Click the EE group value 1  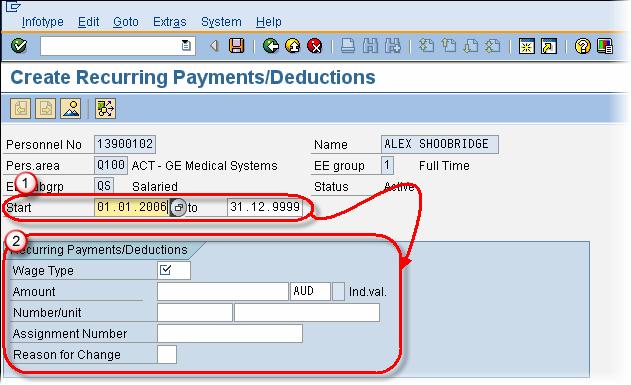(387, 165)
